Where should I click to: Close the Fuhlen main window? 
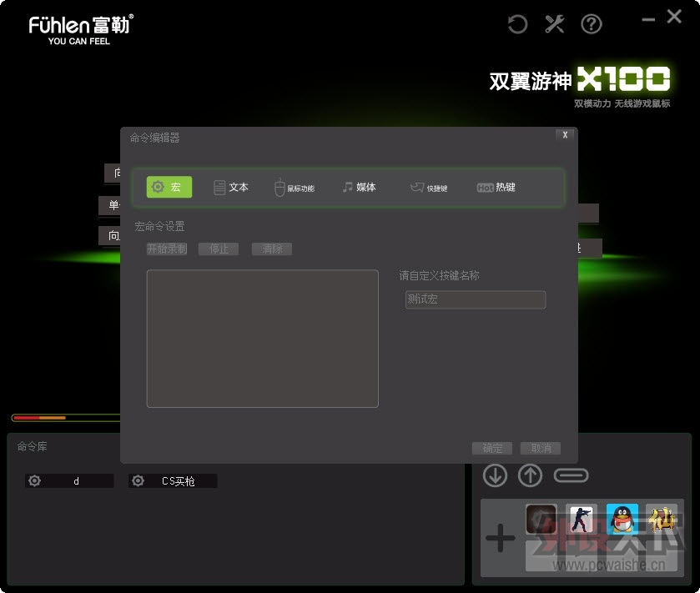click(674, 17)
